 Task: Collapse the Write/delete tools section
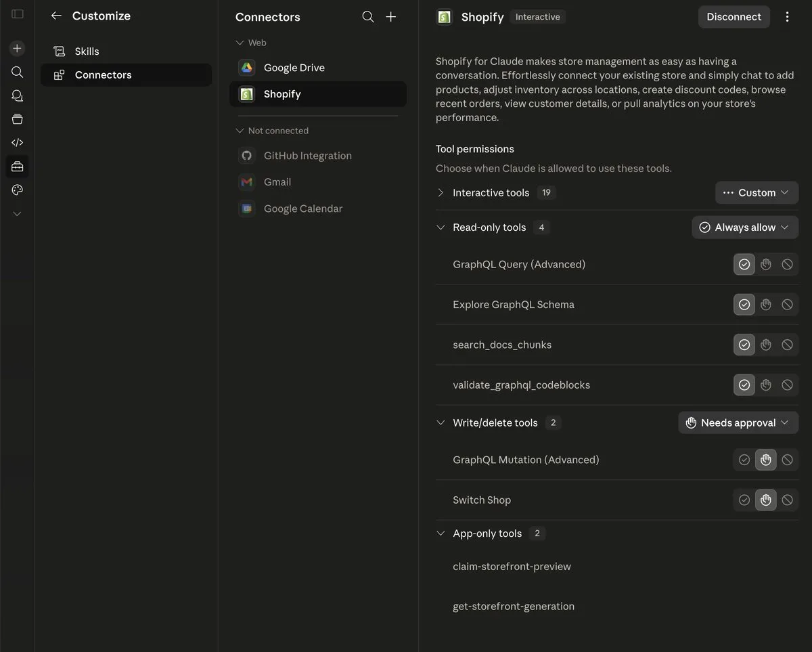[x=441, y=422]
